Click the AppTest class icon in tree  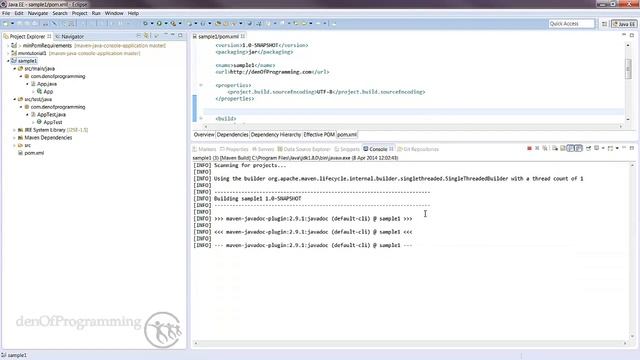[x=39, y=122]
